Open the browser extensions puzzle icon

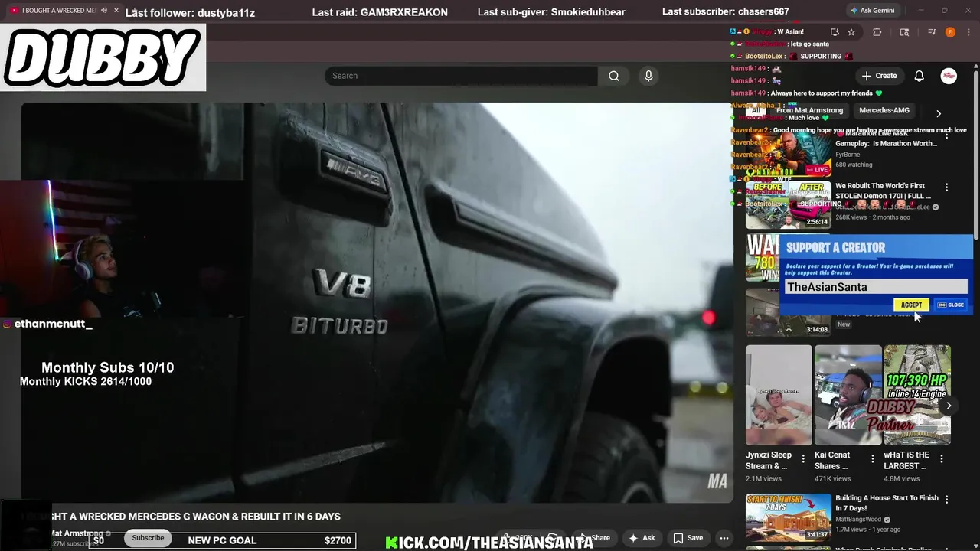coord(877,32)
